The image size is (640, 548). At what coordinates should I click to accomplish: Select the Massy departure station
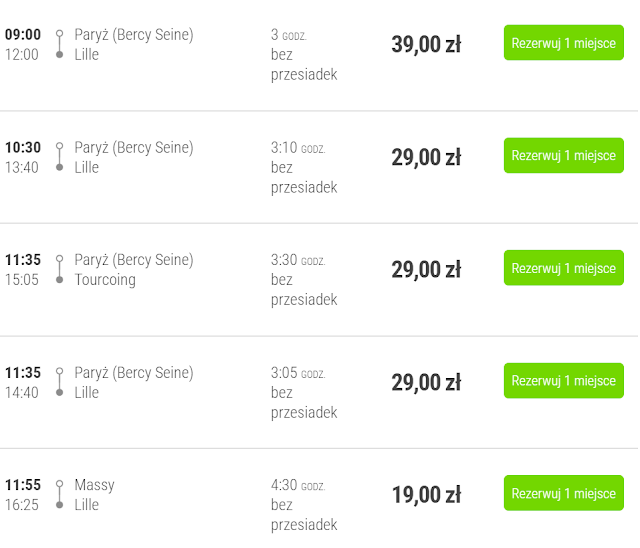94,485
